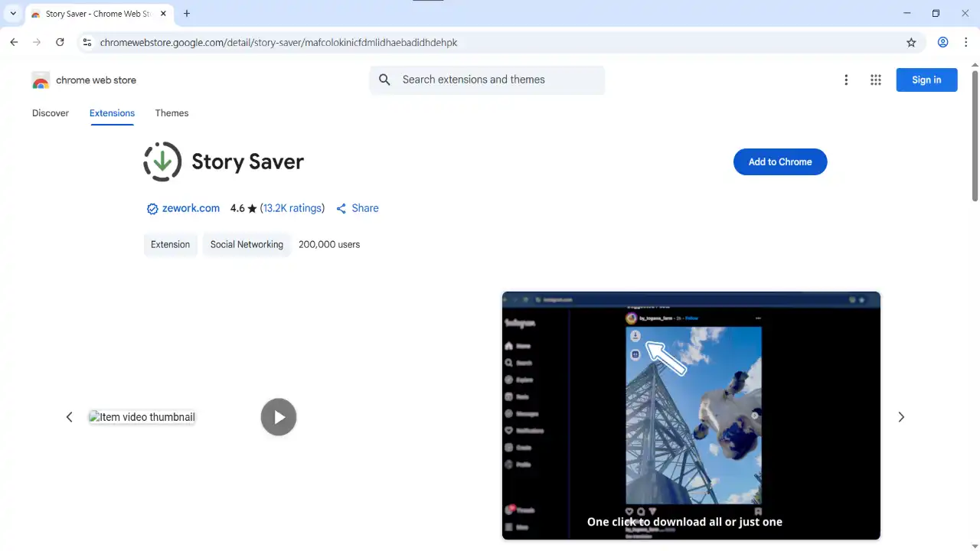Bookmark this page with star icon
The height and width of the screenshot is (551, 980).
(x=911, y=42)
